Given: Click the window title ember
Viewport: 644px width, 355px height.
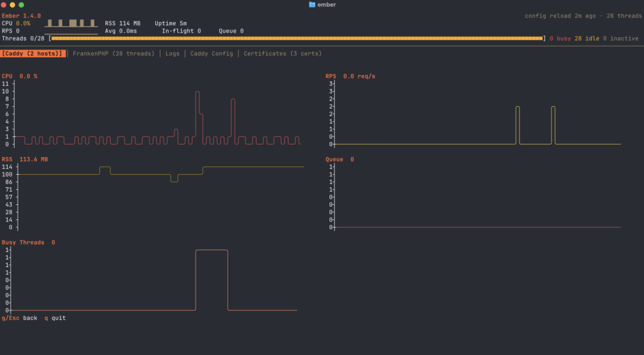Looking at the screenshot, I should (326, 4).
